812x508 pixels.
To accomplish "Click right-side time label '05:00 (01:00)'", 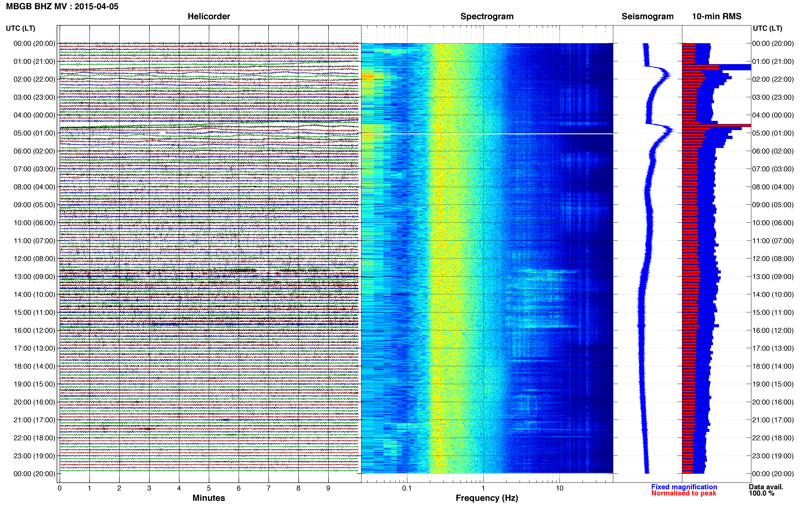I will 773,133.
